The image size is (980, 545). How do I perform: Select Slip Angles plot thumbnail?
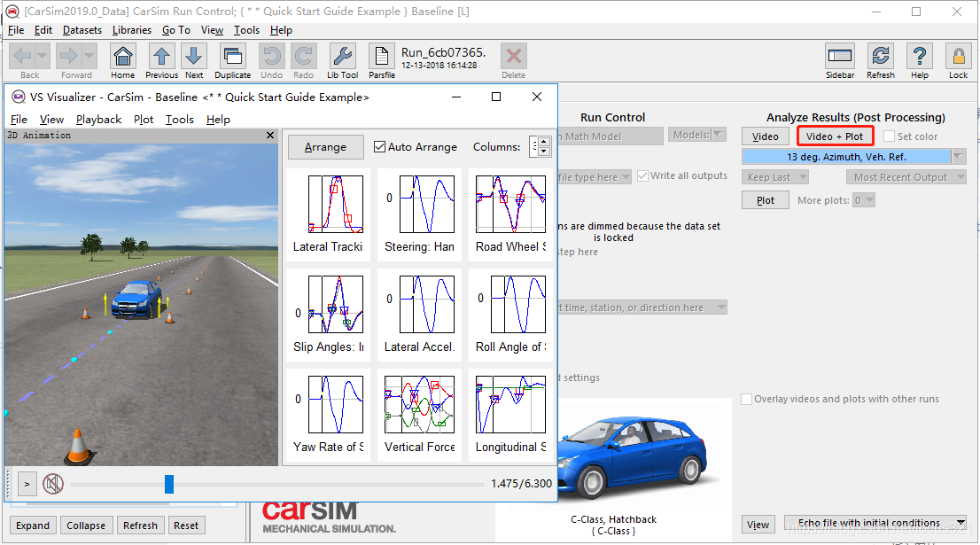coord(329,314)
